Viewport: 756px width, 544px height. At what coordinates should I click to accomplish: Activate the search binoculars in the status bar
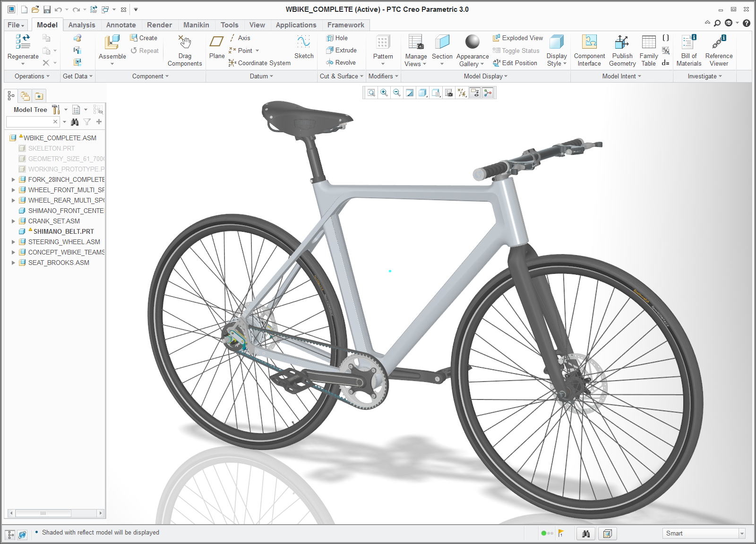point(586,533)
